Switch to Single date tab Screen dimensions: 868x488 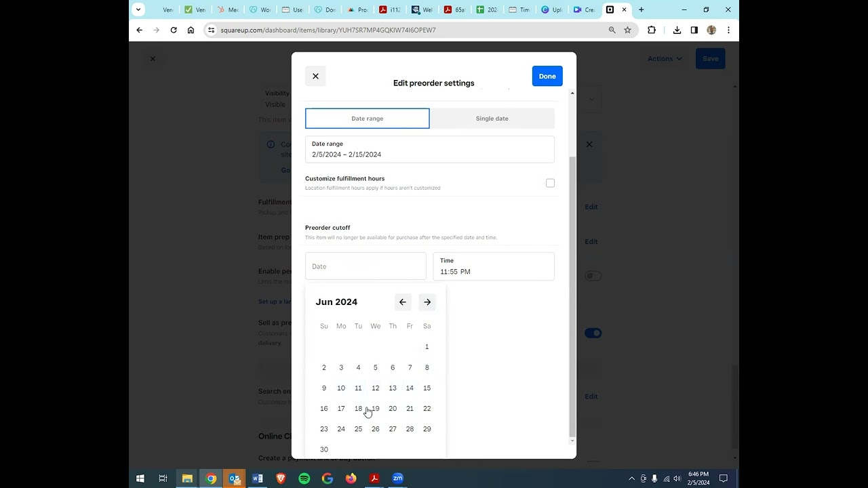point(492,119)
